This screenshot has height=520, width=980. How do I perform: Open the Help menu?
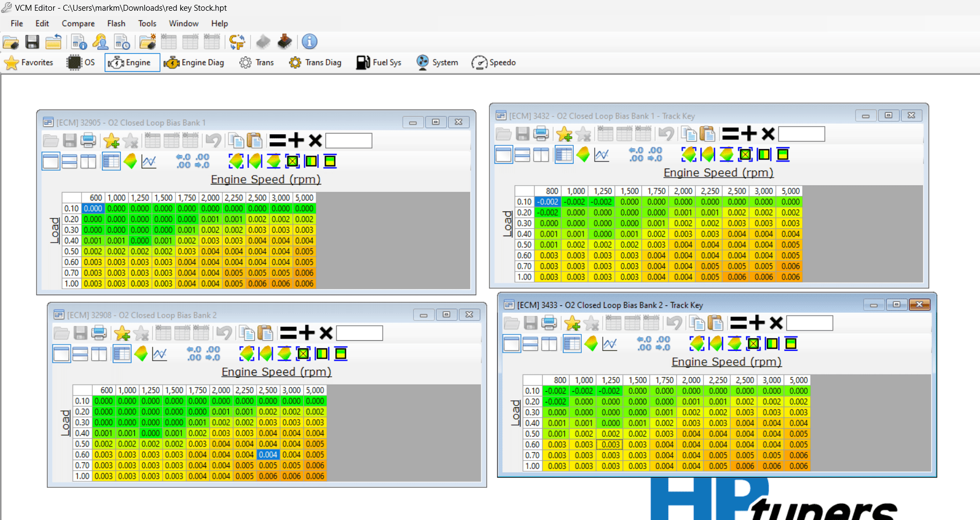click(x=220, y=24)
